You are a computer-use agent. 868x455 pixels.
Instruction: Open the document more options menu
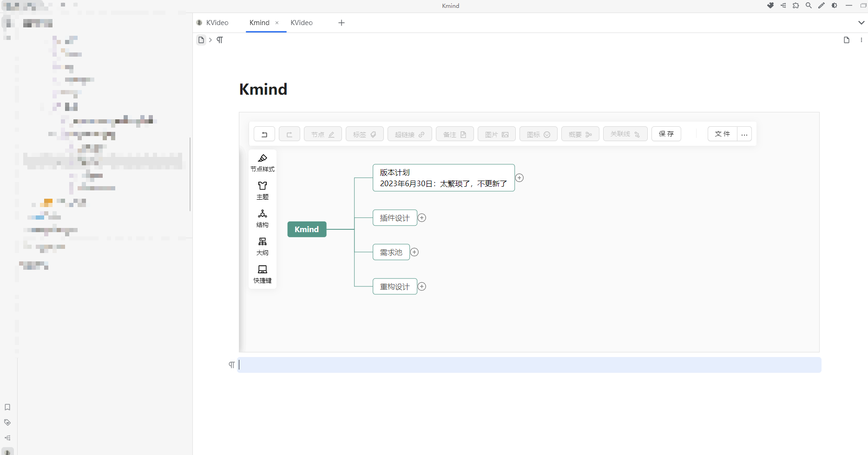click(x=861, y=40)
